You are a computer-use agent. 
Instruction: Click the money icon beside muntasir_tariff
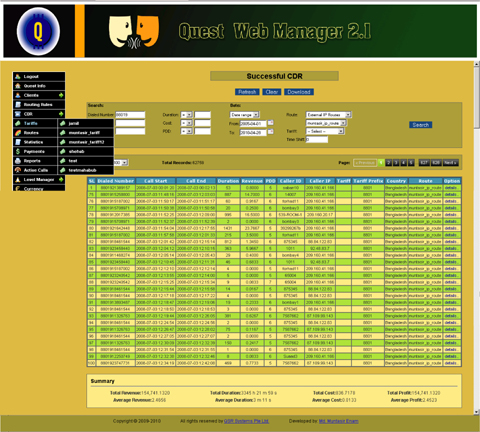pos(63,133)
